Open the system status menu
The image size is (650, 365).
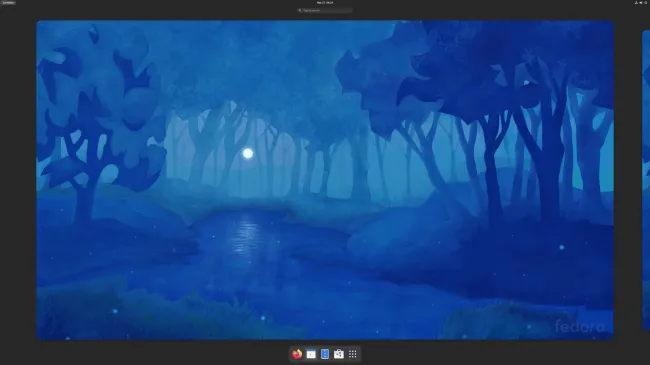(x=641, y=2)
